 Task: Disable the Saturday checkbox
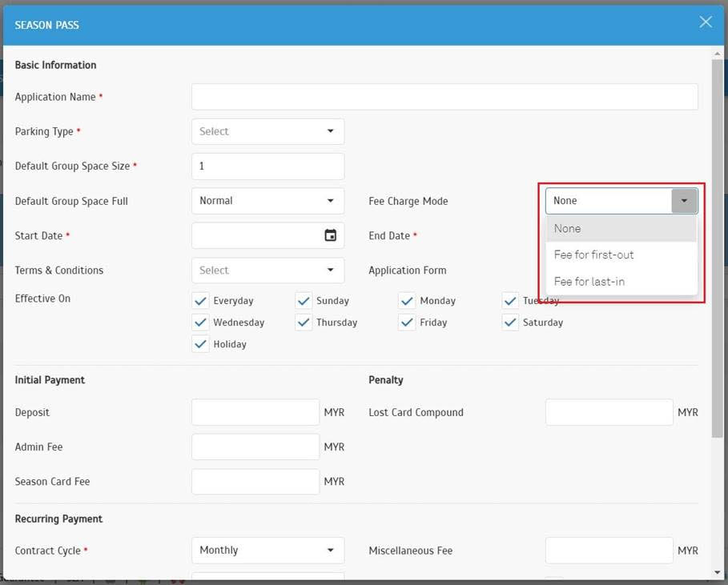pyautogui.click(x=510, y=323)
